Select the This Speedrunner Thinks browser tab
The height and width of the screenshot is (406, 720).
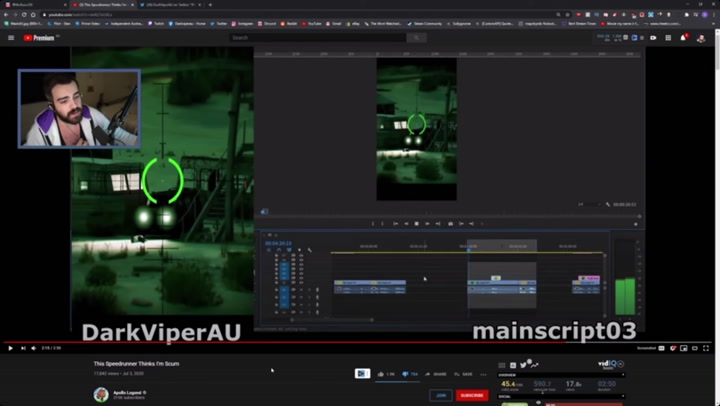coord(103,5)
